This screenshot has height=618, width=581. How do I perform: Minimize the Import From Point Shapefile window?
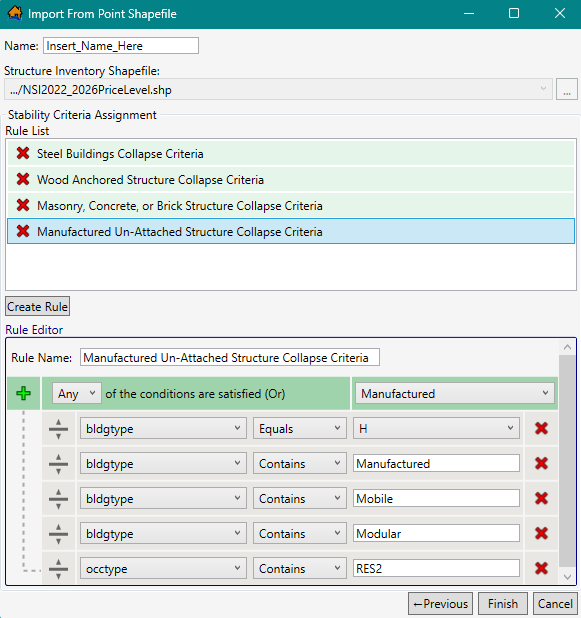click(x=469, y=13)
